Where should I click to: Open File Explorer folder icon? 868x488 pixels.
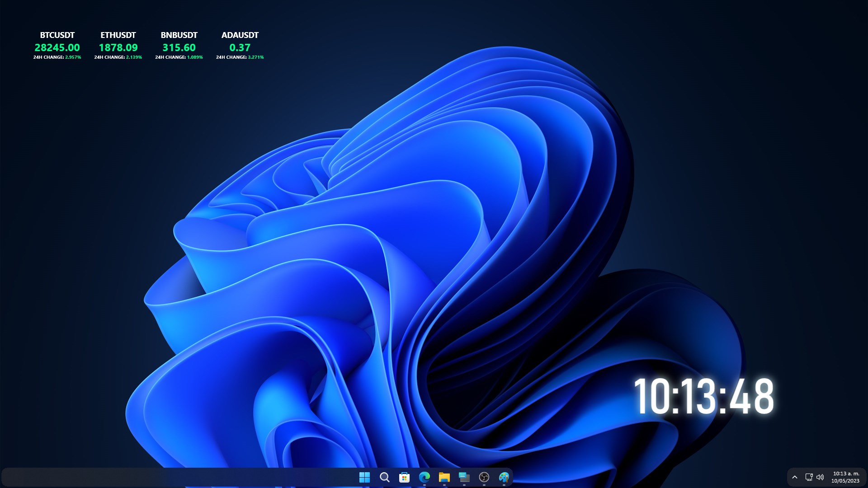point(444,477)
